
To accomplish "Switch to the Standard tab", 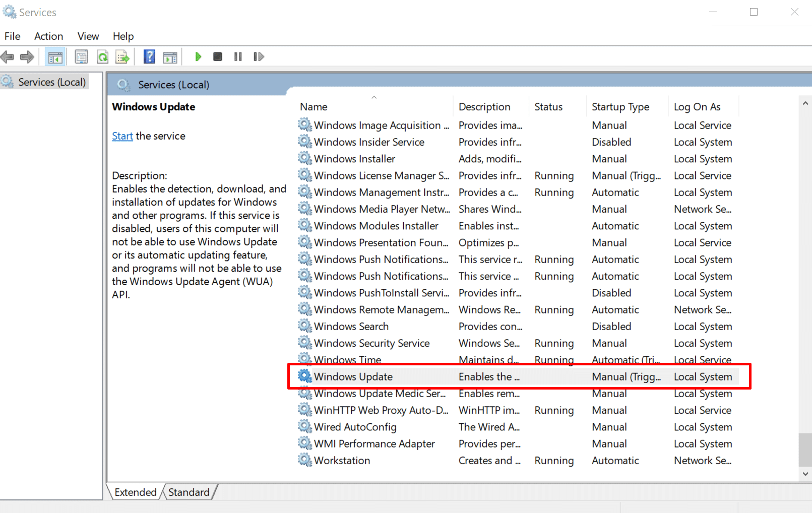I will click(189, 492).
